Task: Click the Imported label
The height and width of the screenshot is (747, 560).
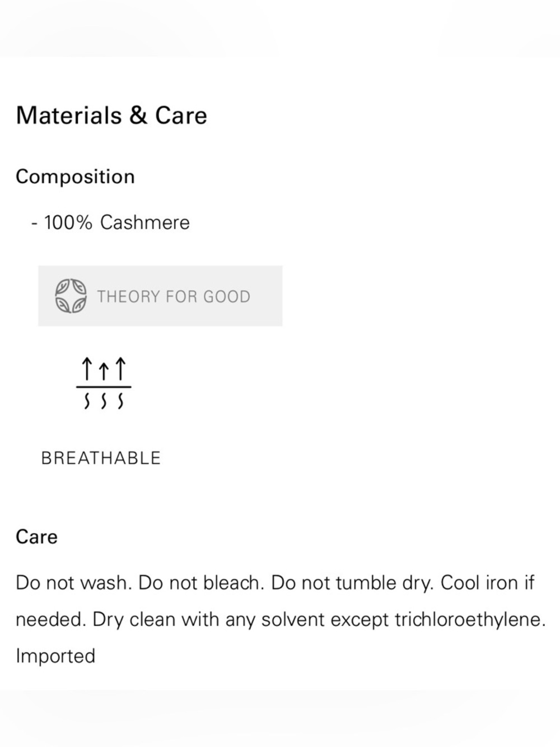Action: [x=55, y=656]
